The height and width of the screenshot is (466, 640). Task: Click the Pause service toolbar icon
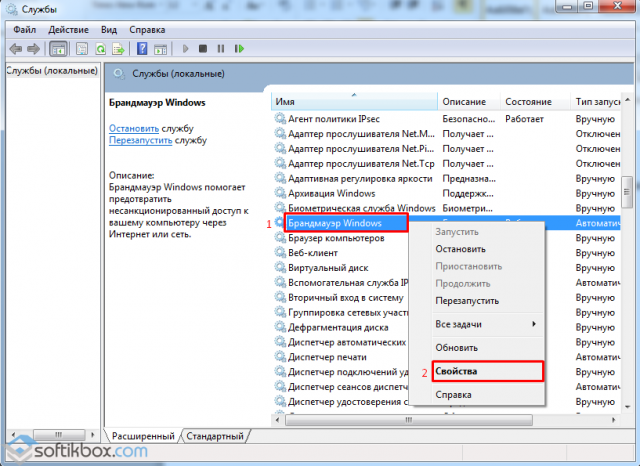[x=221, y=49]
